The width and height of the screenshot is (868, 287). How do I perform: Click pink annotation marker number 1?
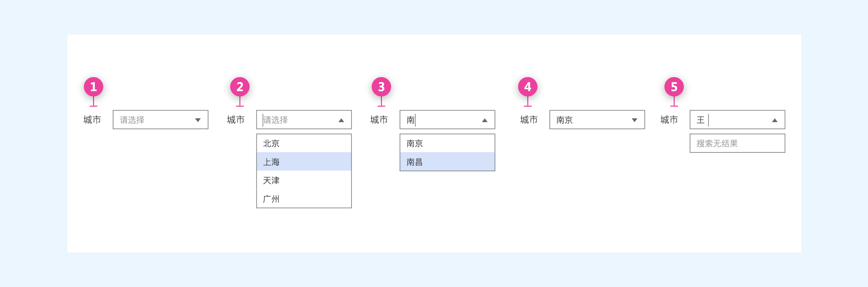93,87
